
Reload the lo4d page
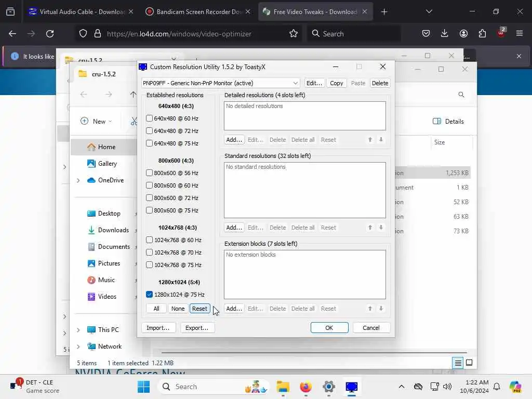[50, 34]
